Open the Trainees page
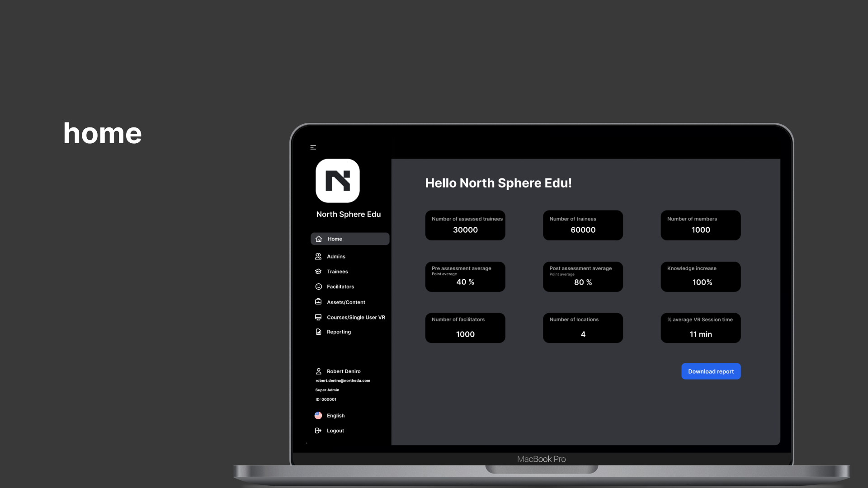The height and width of the screenshot is (488, 868). tap(337, 272)
